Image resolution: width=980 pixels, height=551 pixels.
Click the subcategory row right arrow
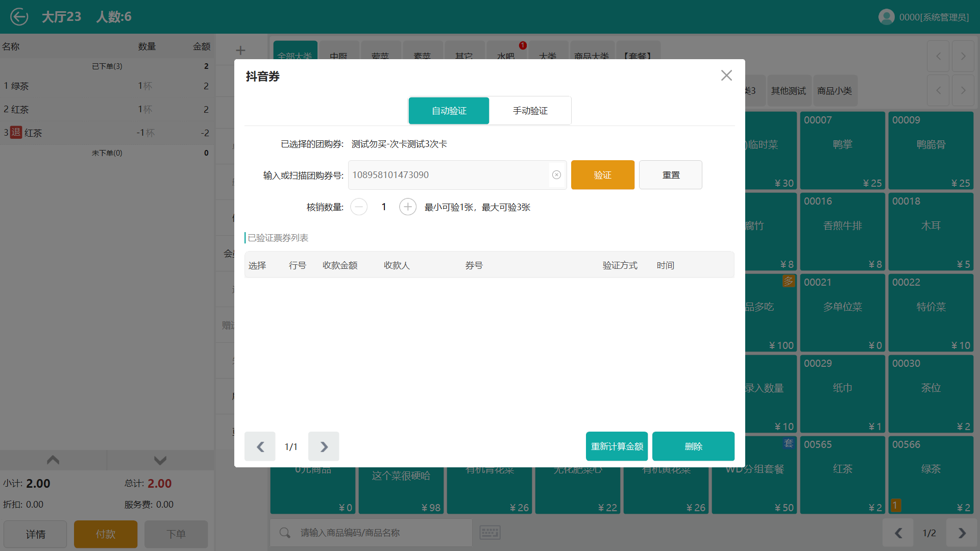(963, 90)
